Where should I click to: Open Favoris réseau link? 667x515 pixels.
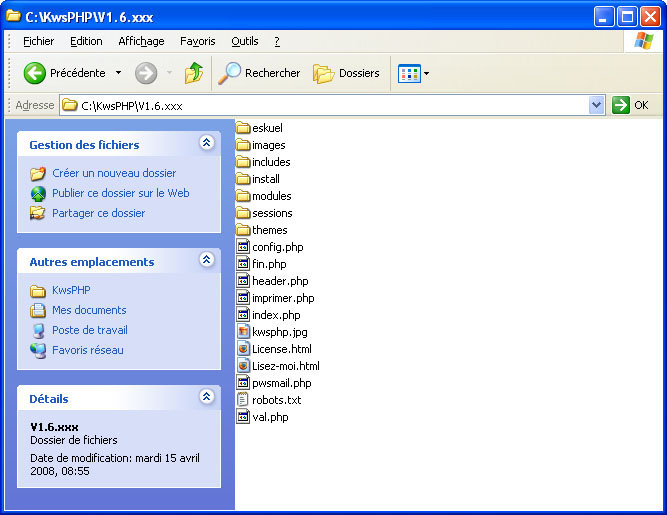point(88,350)
